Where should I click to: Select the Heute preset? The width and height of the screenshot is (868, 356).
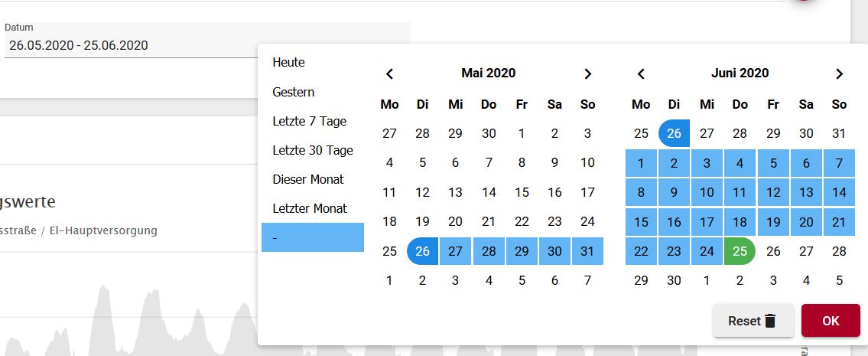pyautogui.click(x=288, y=63)
